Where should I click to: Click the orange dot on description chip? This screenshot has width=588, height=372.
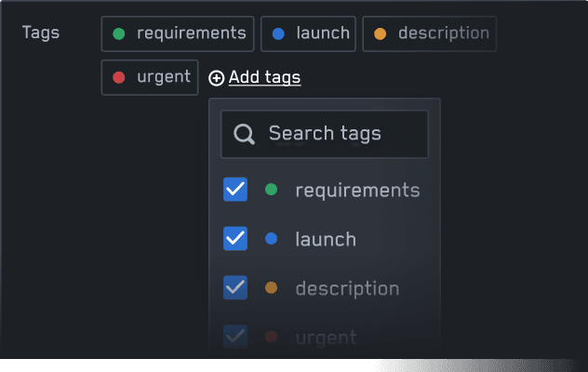coord(380,33)
